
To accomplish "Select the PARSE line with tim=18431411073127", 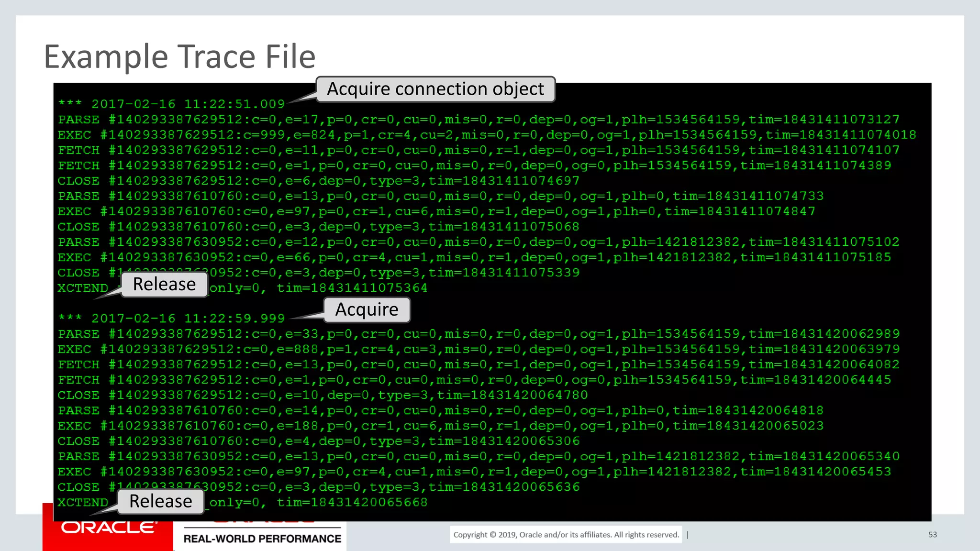I will point(479,119).
